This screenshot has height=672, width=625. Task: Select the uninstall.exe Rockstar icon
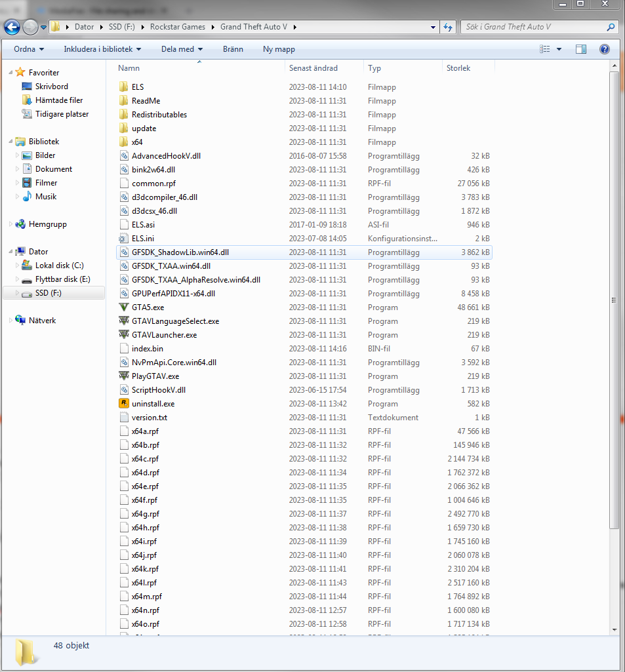point(124,403)
